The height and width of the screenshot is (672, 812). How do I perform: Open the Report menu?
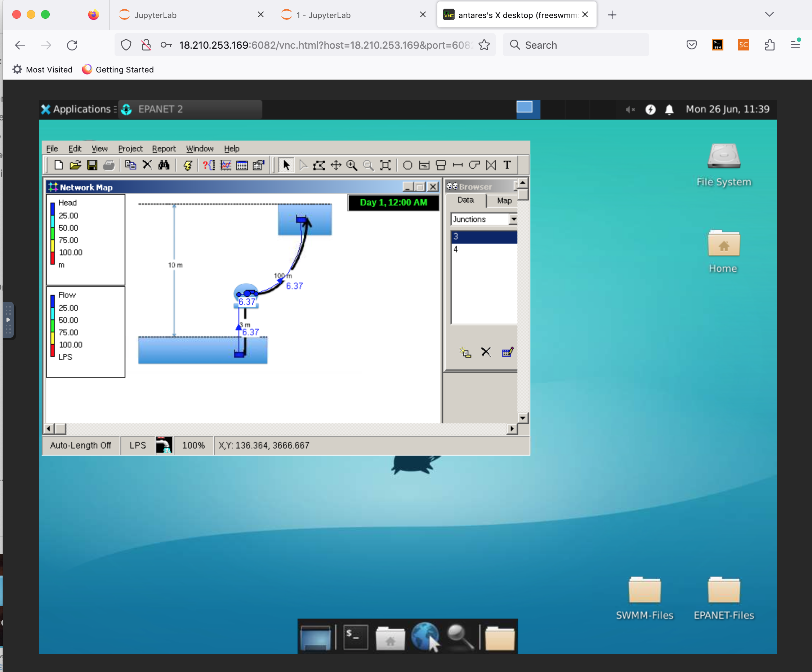point(164,149)
